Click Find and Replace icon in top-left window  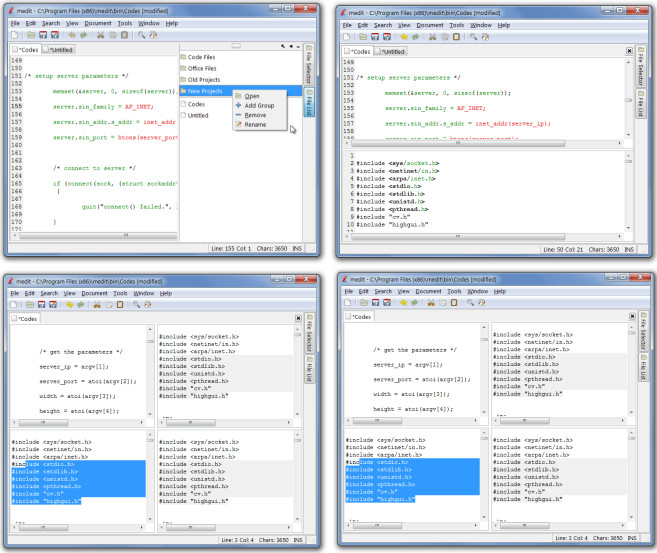pyautogui.click(x=153, y=35)
